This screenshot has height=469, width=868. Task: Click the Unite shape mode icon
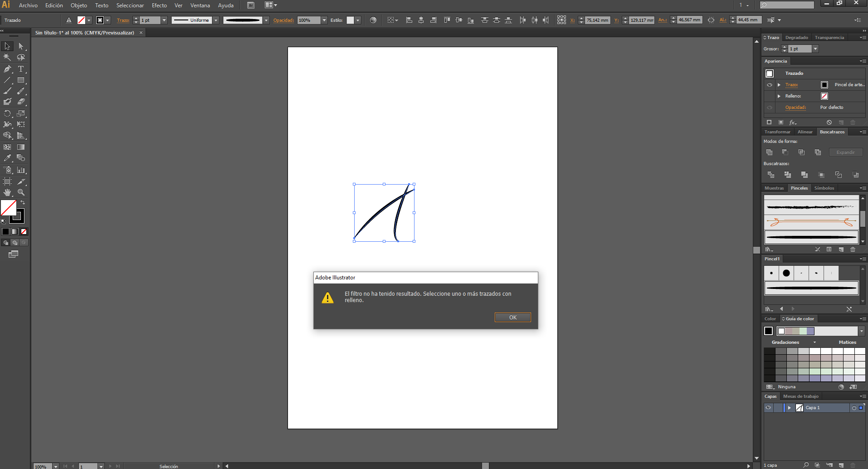(x=769, y=152)
